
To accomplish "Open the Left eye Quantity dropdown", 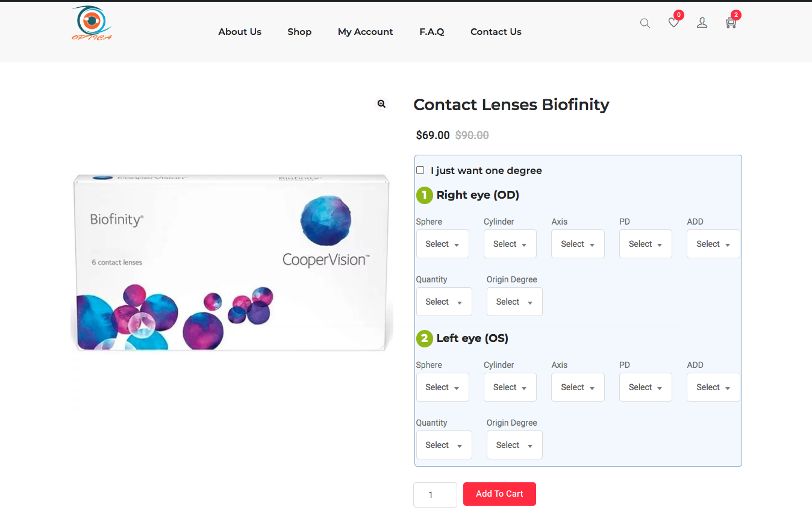I will [x=443, y=445].
